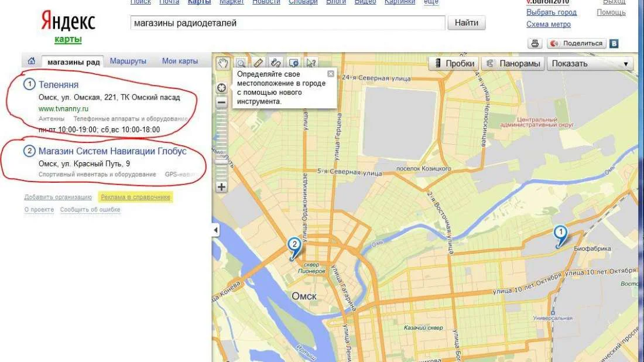The image size is (644, 362).
Task: Zoom in with the plus button
Action: [221, 187]
